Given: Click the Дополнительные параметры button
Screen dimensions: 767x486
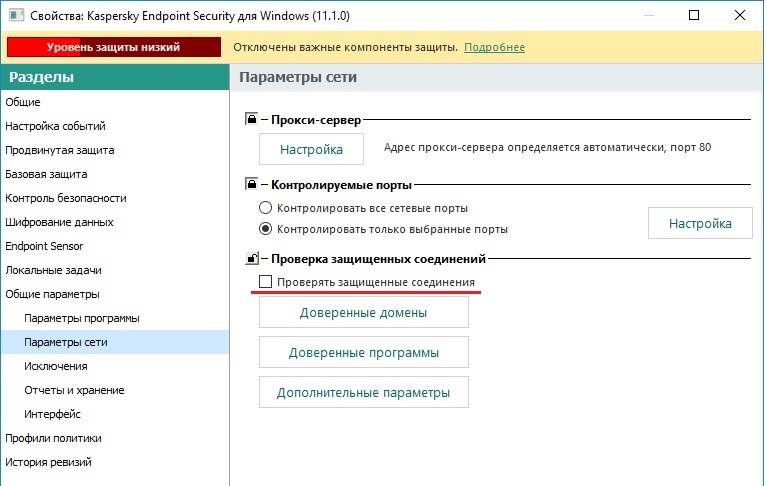Looking at the screenshot, I should [x=363, y=392].
